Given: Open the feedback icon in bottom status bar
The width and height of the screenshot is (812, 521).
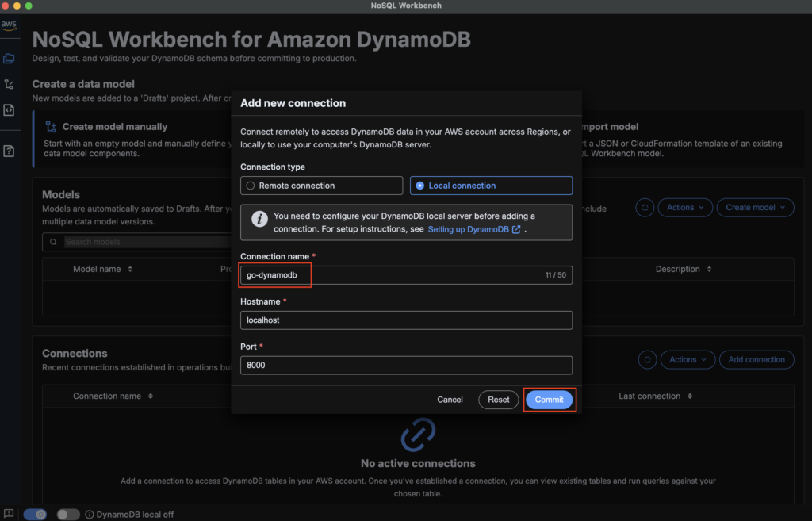Looking at the screenshot, I should [9, 514].
